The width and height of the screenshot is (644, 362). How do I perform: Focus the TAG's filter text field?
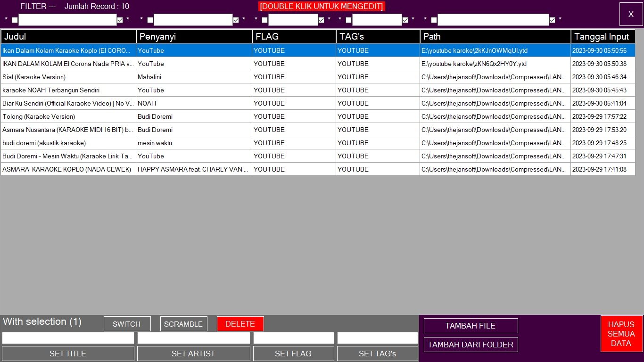(377, 20)
